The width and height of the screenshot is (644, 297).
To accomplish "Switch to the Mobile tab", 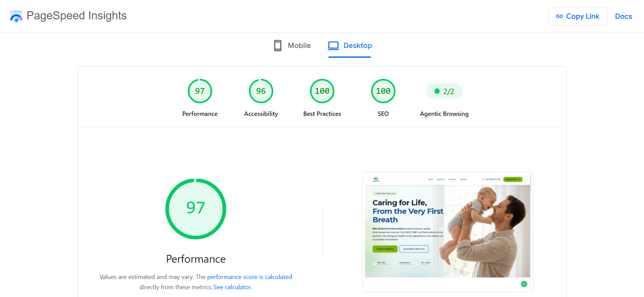I will [x=292, y=46].
